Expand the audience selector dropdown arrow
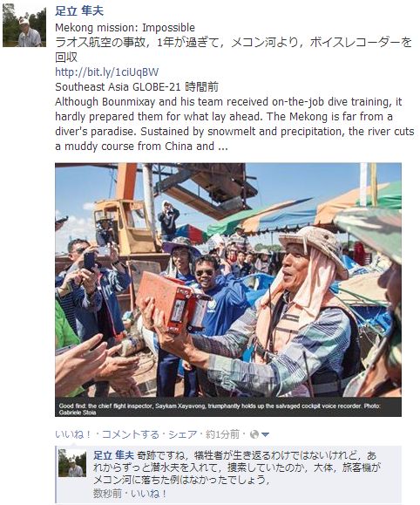 point(265,435)
